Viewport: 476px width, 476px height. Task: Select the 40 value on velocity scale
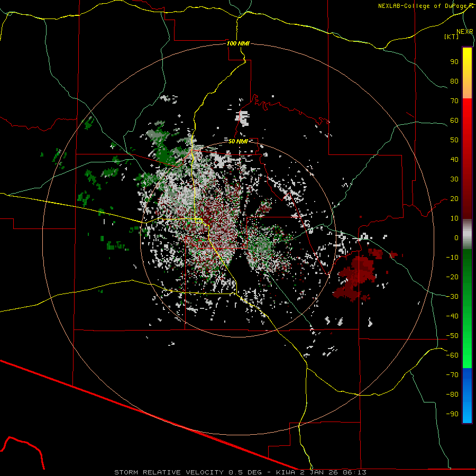tap(454, 160)
